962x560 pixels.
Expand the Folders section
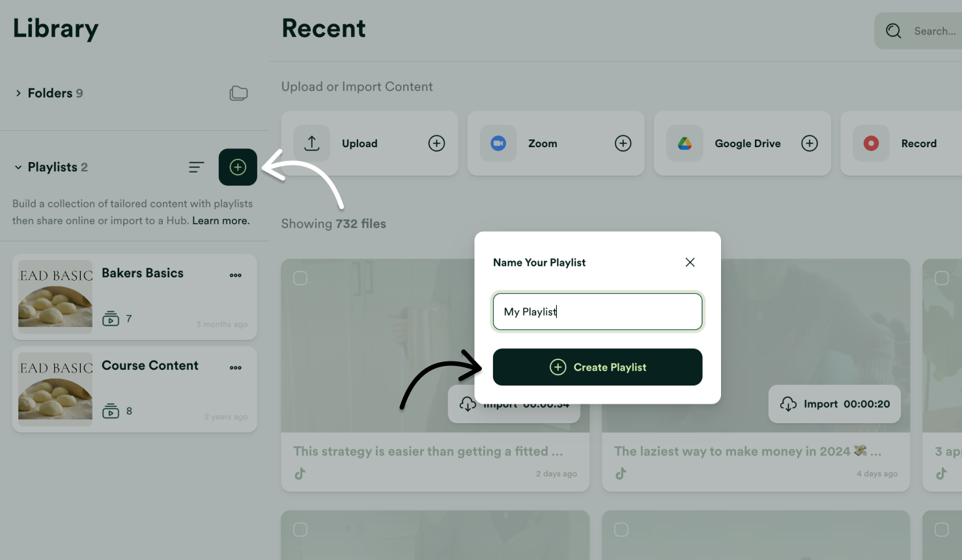(18, 92)
